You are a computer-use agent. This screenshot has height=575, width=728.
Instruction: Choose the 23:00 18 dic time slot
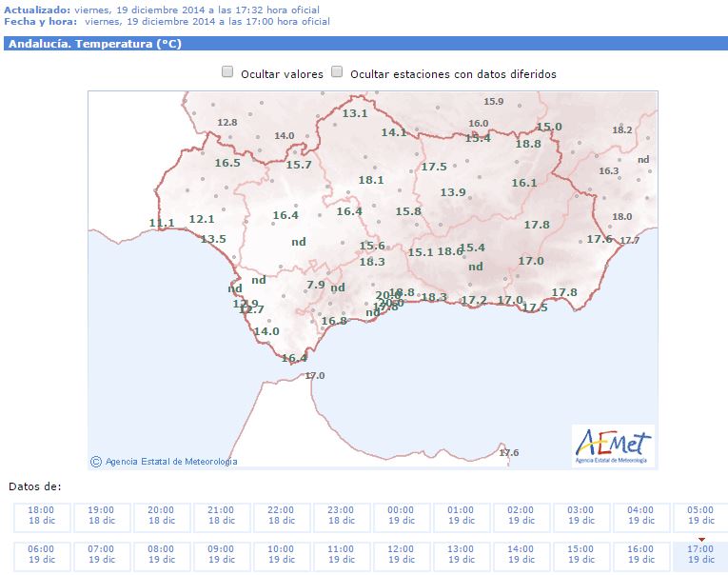tap(341, 516)
